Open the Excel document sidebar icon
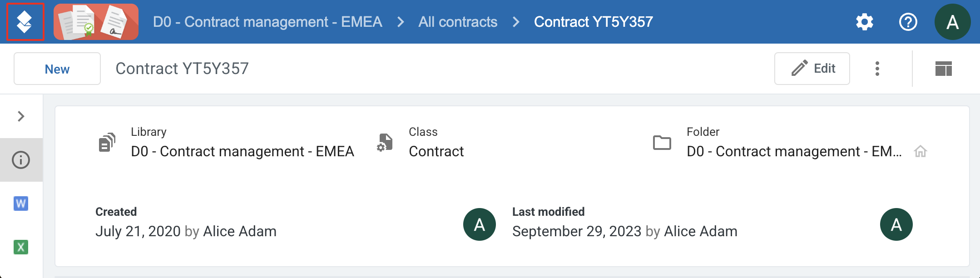 [21, 247]
